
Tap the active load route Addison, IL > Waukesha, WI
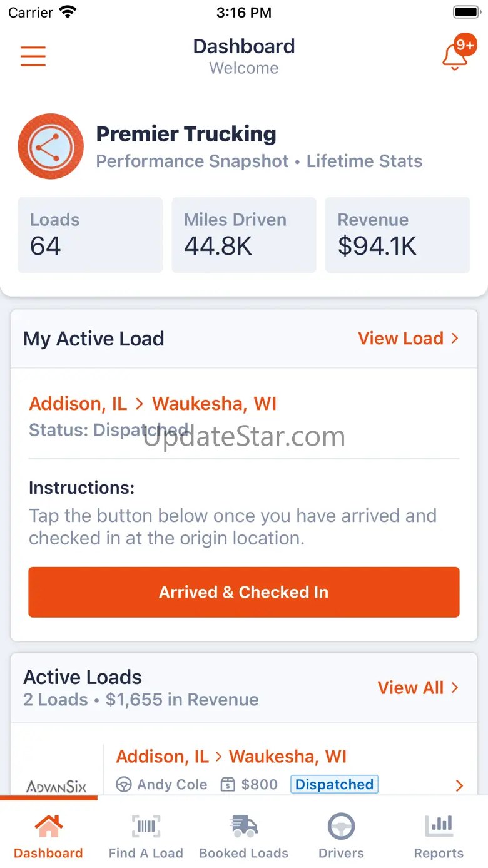[153, 404]
